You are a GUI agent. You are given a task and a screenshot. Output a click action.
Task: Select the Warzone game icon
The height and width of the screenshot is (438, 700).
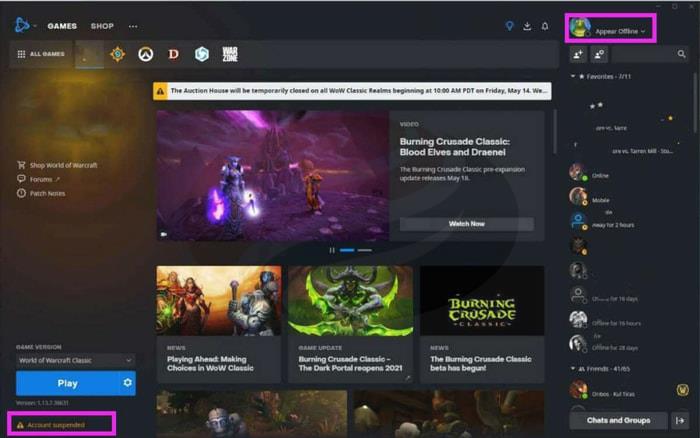coord(230,54)
